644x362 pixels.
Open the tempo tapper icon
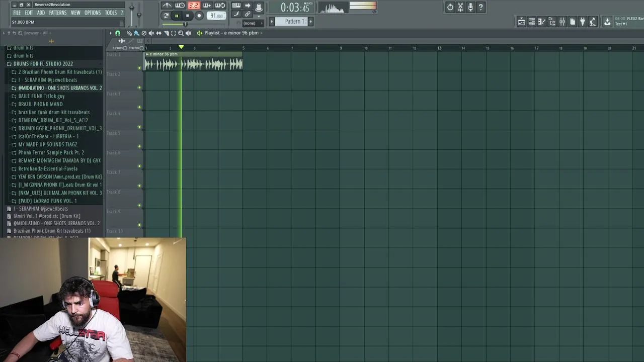pos(593,22)
